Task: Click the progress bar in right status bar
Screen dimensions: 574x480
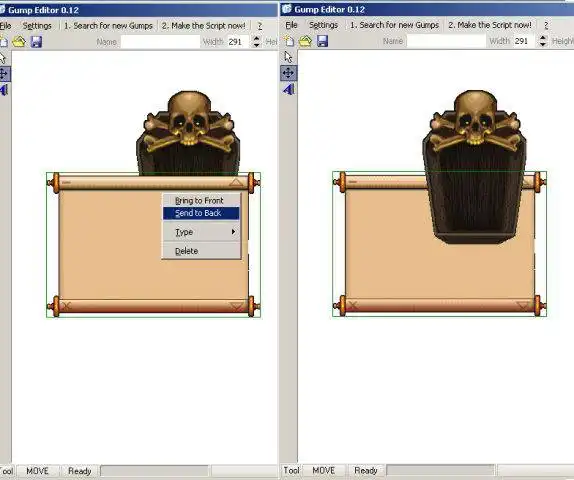Action: [x=440, y=470]
